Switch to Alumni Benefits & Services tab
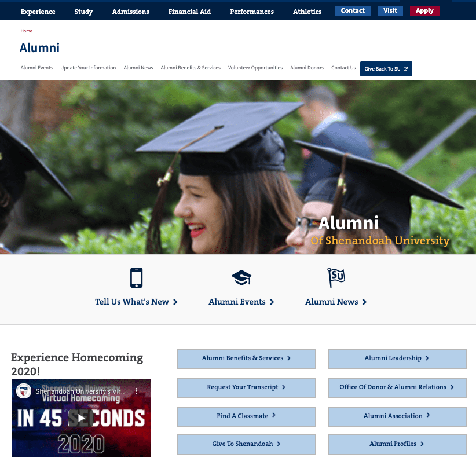This screenshot has width=476, height=476. [191, 68]
